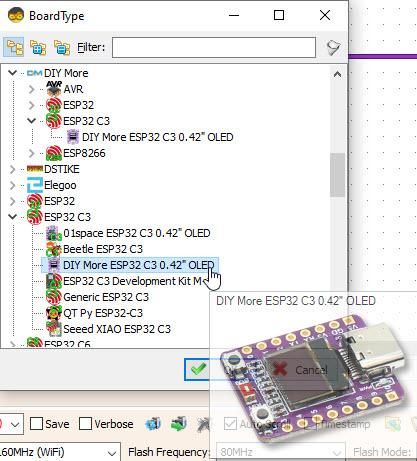This screenshot has width=417, height=461.
Task: Click the tree vertical scrollbar thumb
Action: click(337, 175)
